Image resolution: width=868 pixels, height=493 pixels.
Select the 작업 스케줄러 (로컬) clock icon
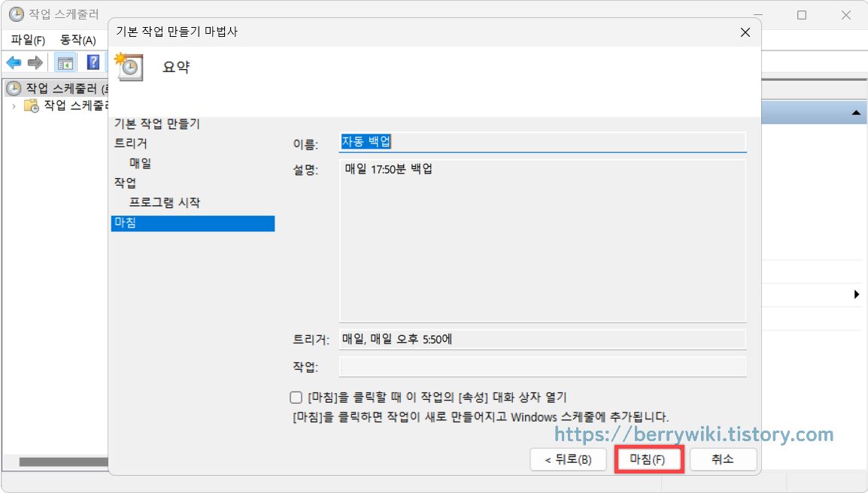coord(15,88)
